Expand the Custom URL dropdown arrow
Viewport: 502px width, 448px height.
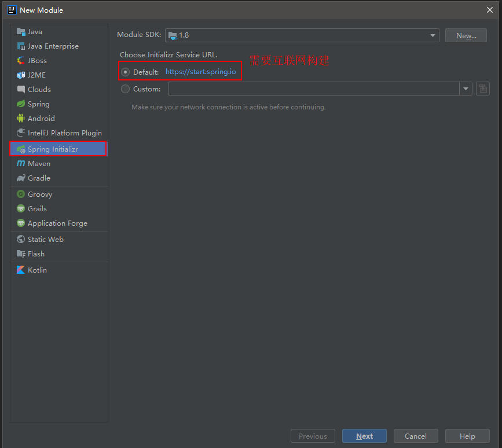click(x=466, y=89)
